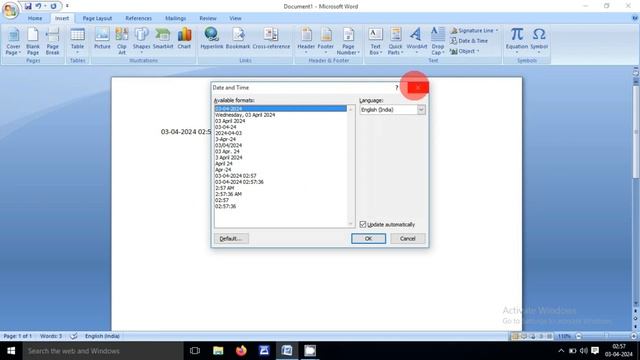The height and width of the screenshot is (360, 640).
Task: Click the Office button orb
Action: [10, 10]
